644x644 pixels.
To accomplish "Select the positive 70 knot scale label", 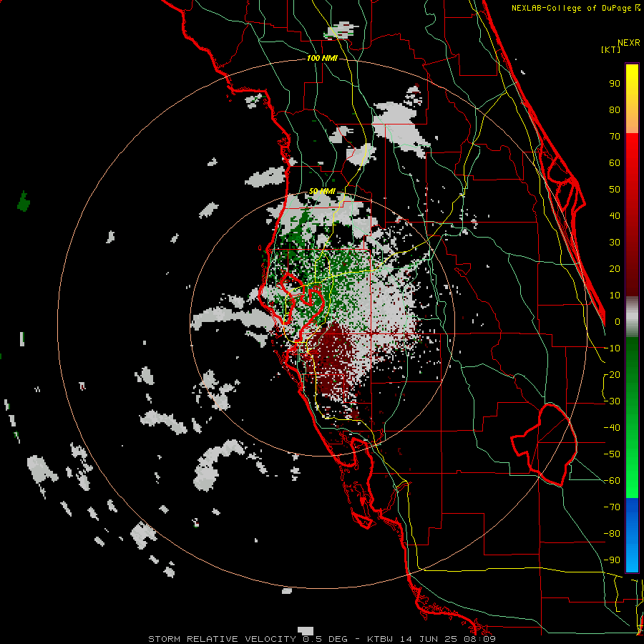I will (x=615, y=137).
